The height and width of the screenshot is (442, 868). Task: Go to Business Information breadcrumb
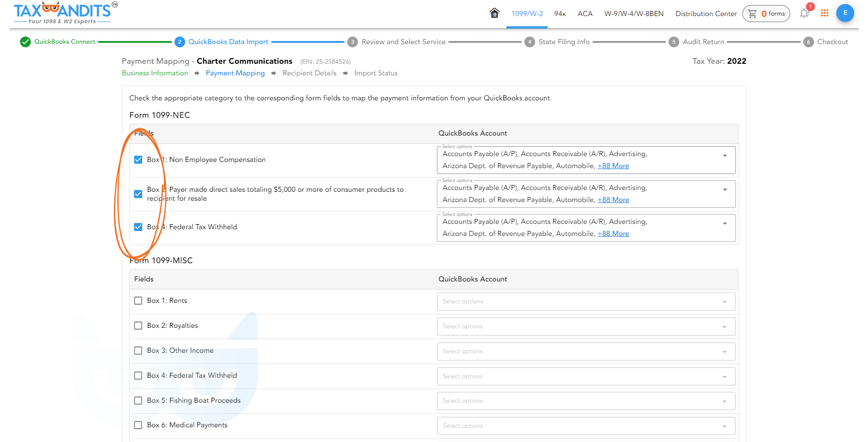155,73
